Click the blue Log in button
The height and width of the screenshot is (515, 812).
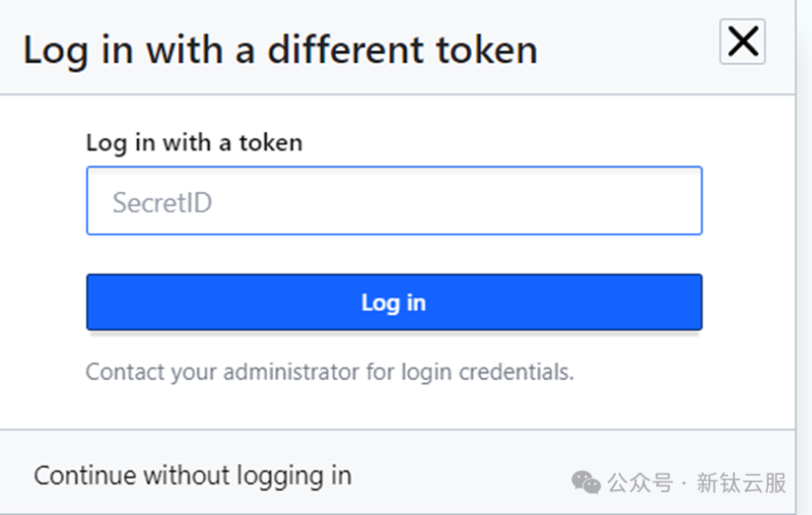(x=394, y=302)
